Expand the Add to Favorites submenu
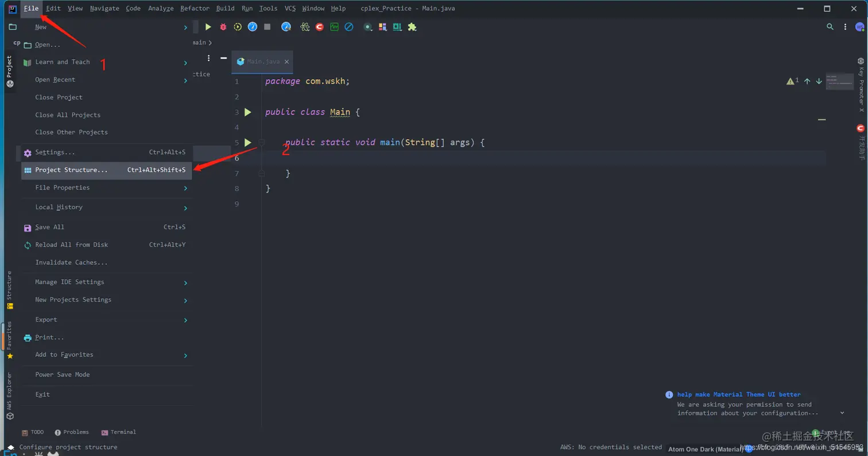Viewport: 868px width, 456px height. tap(107, 355)
